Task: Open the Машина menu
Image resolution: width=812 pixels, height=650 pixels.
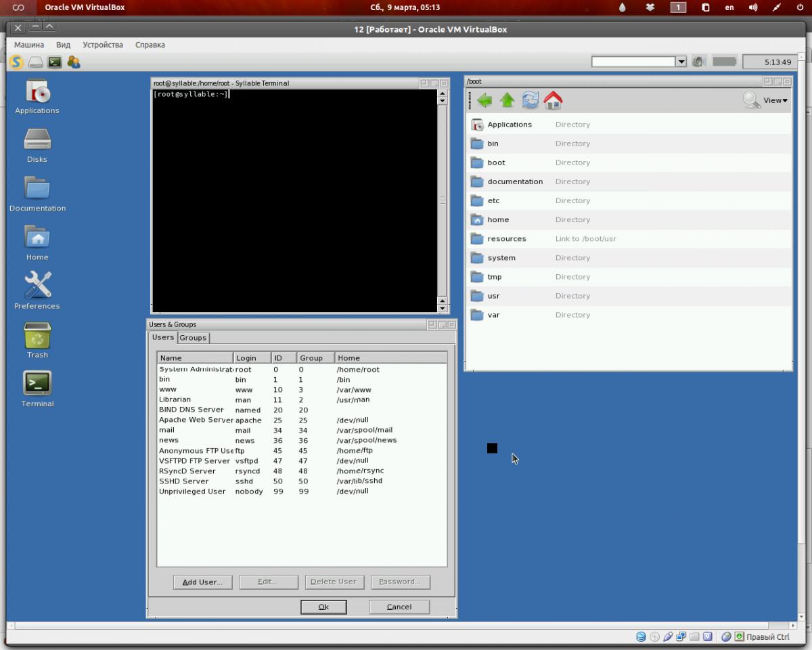Action: tap(29, 45)
